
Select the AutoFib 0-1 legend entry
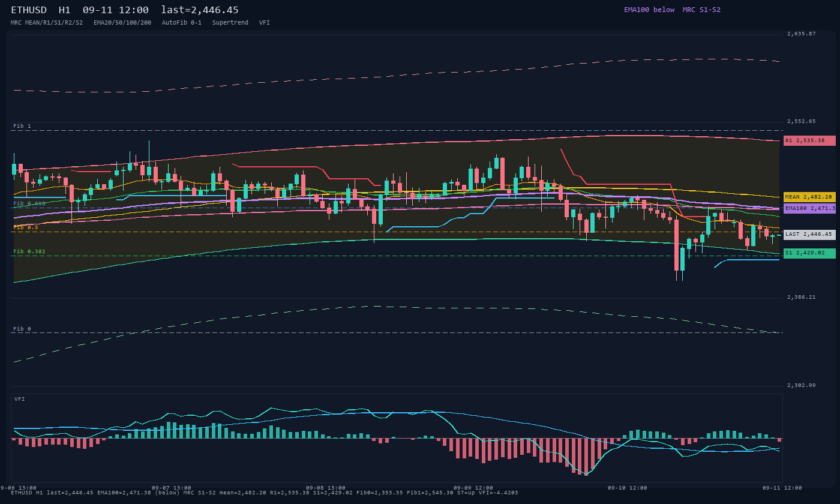pyautogui.click(x=182, y=22)
